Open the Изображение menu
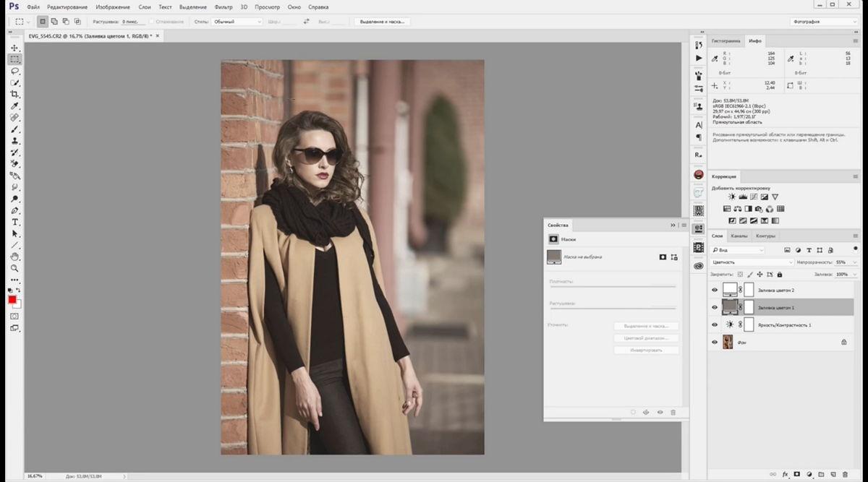 (112, 7)
